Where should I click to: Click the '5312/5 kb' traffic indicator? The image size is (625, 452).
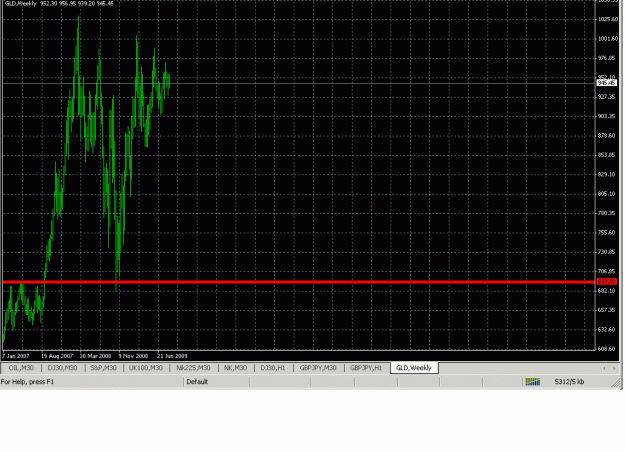pyautogui.click(x=569, y=382)
